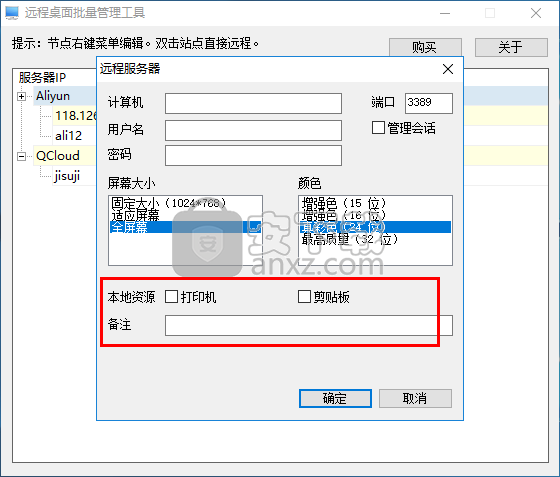Screen dimensions: 560x477
Task: Select the ali12 server node
Action: [x=68, y=136]
